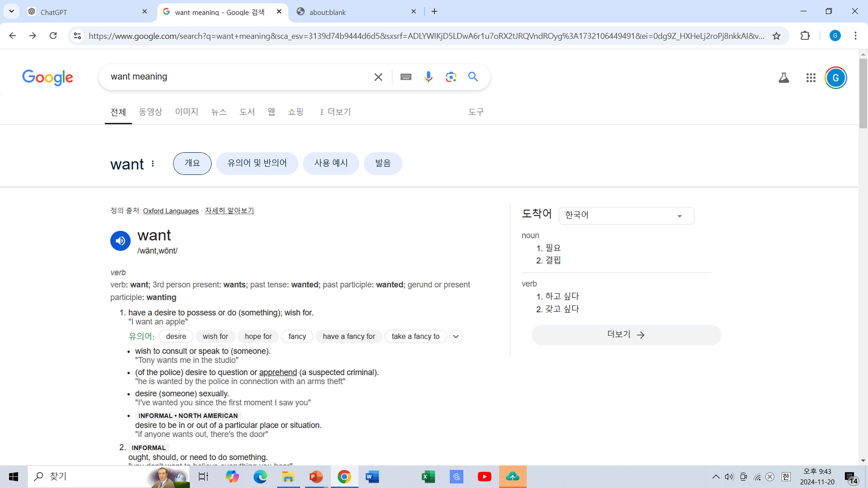Open the Oxford Languages source link

(171, 211)
